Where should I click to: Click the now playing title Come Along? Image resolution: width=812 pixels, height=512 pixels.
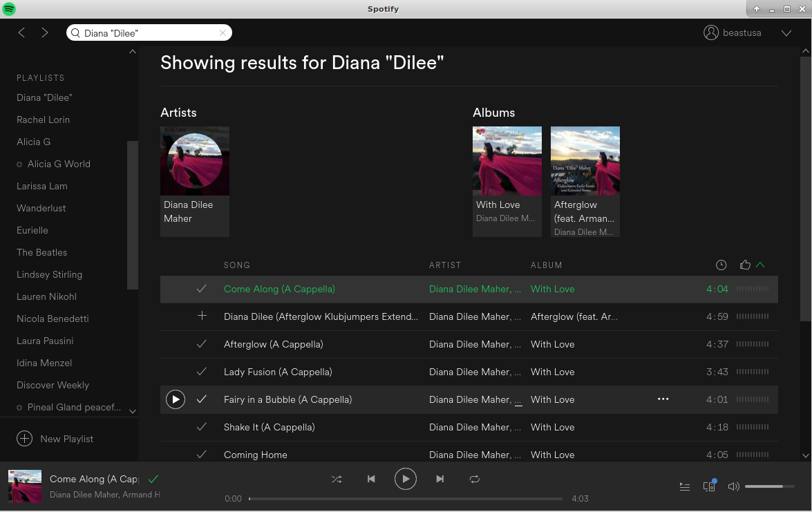94,479
